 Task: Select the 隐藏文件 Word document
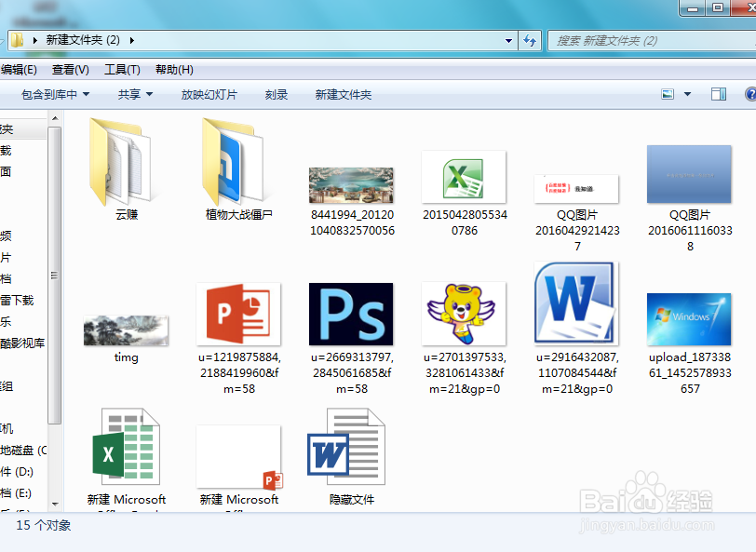point(346,447)
